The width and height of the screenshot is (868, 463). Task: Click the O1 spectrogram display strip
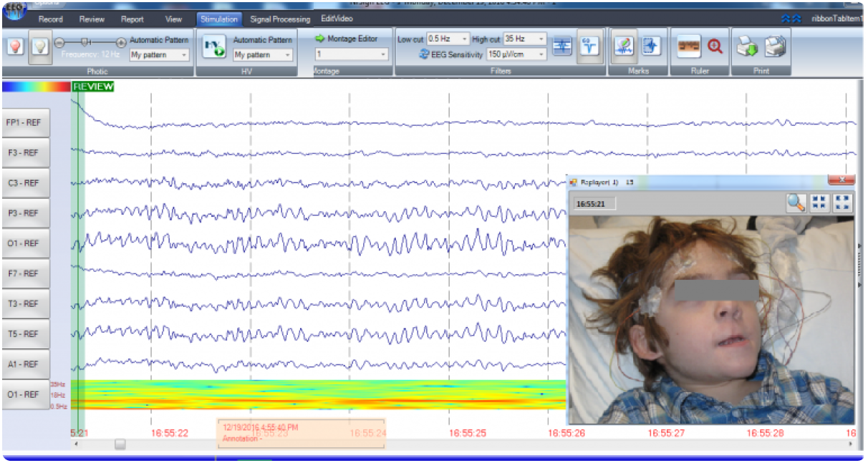(x=319, y=394)
